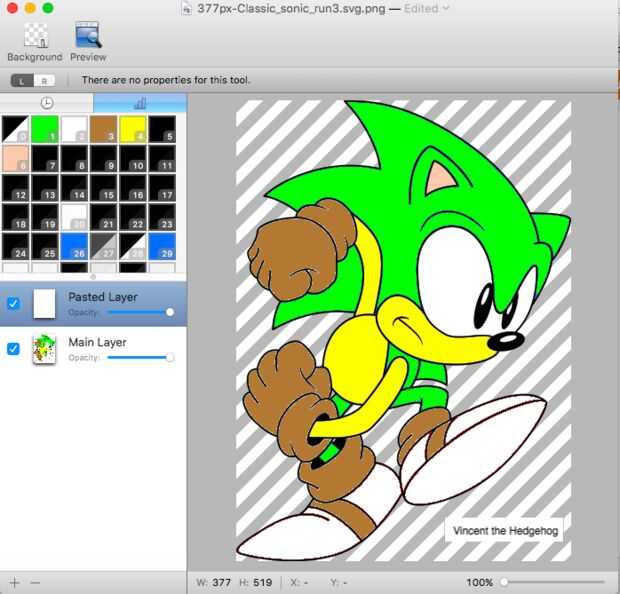Remove layer using the minus icon
This screenshot has height=594, width=620.
[36, 582]
